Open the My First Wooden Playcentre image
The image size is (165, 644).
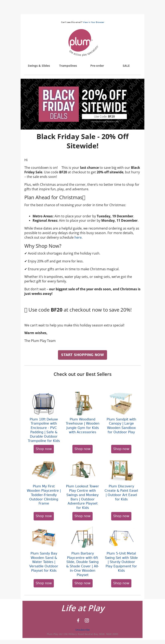(x=44, y=470)
